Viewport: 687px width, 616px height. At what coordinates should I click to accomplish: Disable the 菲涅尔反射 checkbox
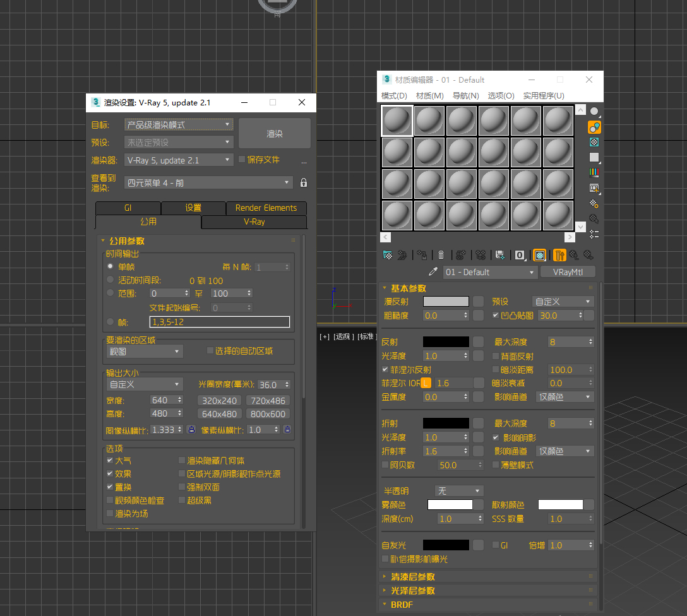click(386, 369)
